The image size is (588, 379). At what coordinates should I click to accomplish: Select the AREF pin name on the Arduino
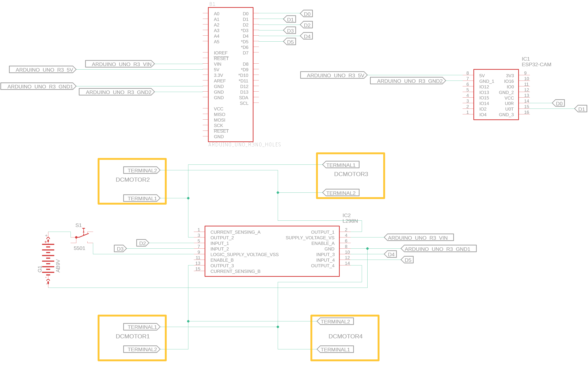(x=220, y=81)
